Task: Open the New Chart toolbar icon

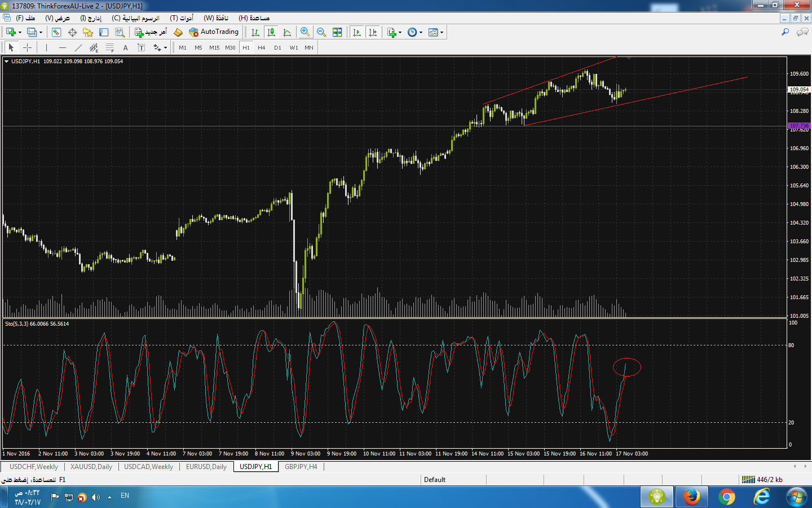Action: 11,32
